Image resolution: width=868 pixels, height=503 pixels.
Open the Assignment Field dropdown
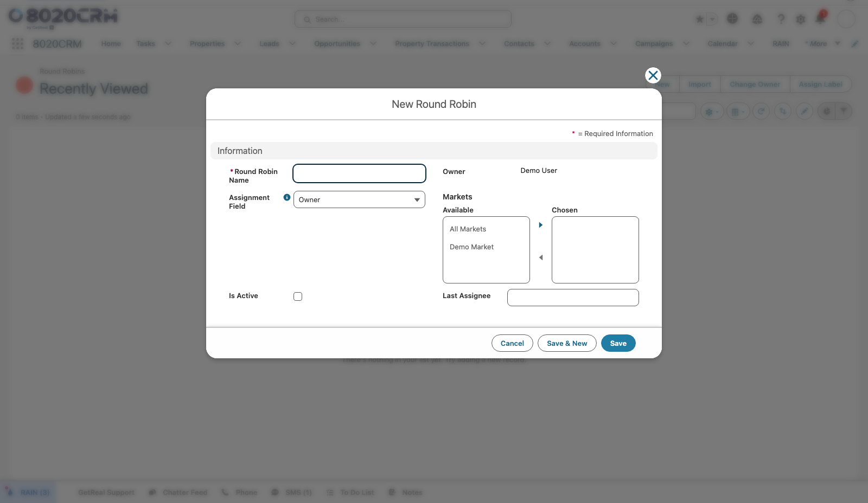[x=359, y=199]
